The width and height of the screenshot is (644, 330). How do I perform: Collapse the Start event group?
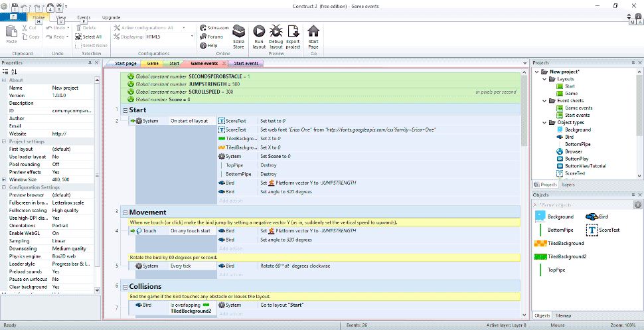(125, 110)
